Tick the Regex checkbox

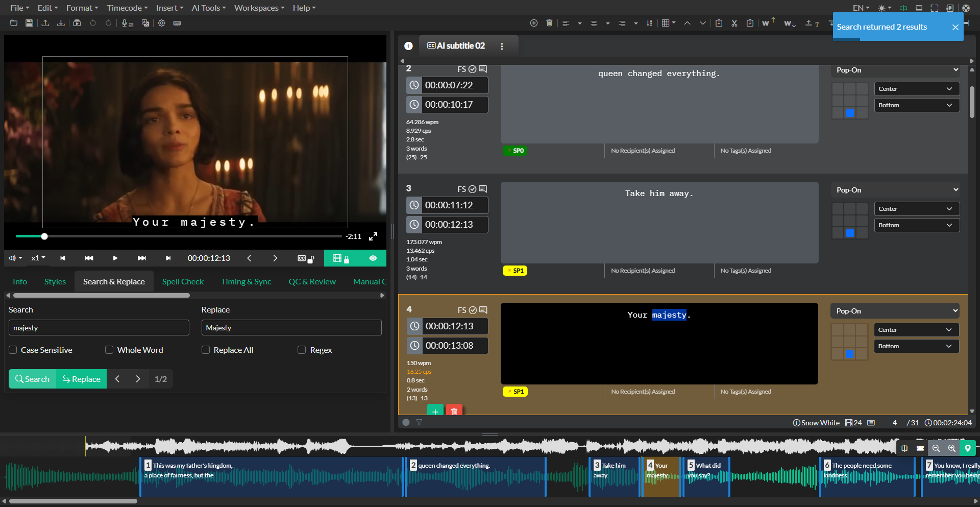(302, 350)
